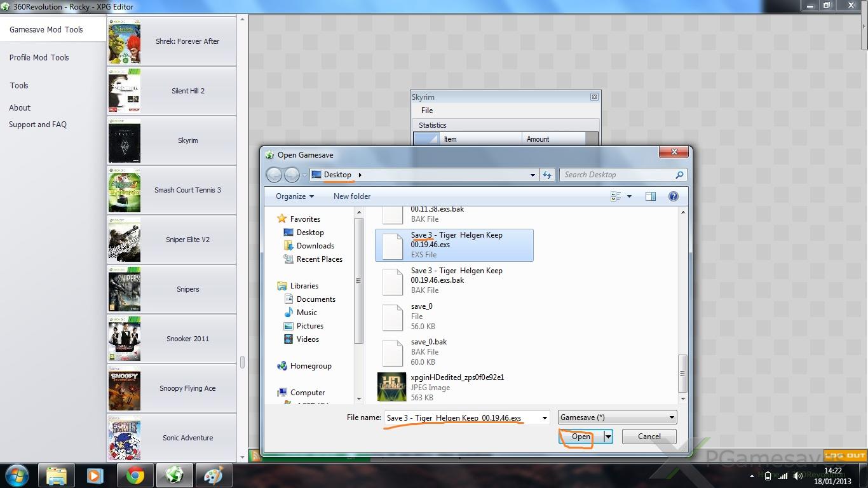
Task: Click the refresh button beside the address bar
Action: tap(547, 175)
